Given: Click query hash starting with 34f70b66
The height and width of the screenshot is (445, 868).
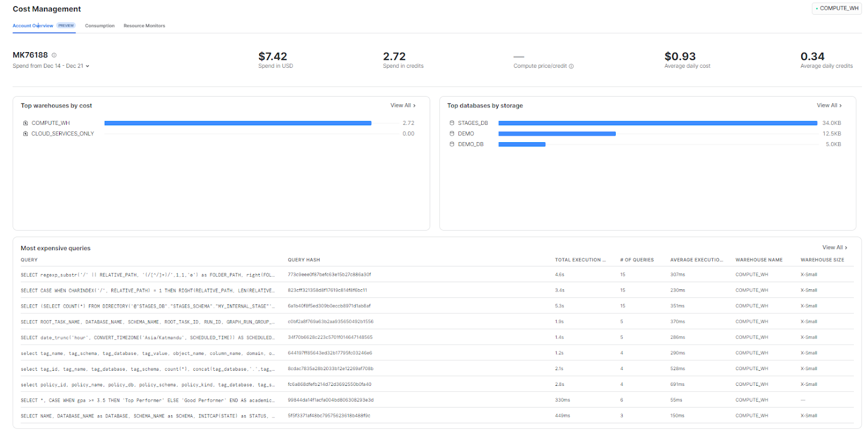Looking at the screenshot, I should pyautogui.click(x=330, y=338).
